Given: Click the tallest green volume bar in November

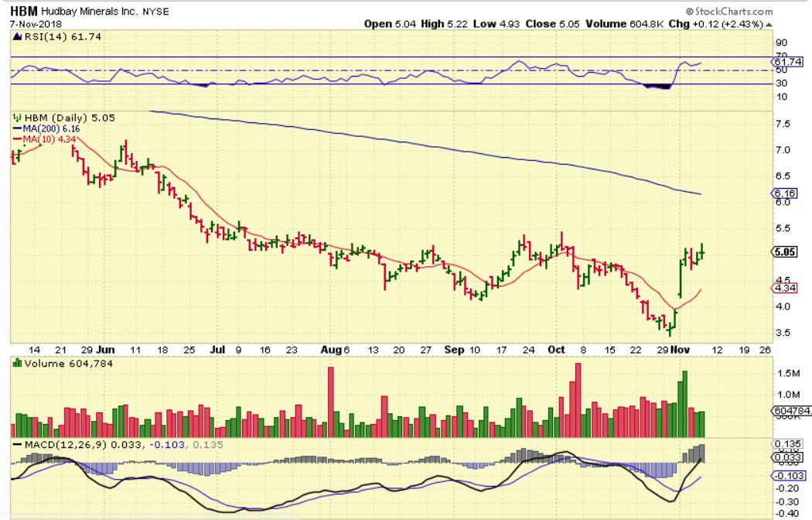Looking at the screenshot, I should pos(684,404).
